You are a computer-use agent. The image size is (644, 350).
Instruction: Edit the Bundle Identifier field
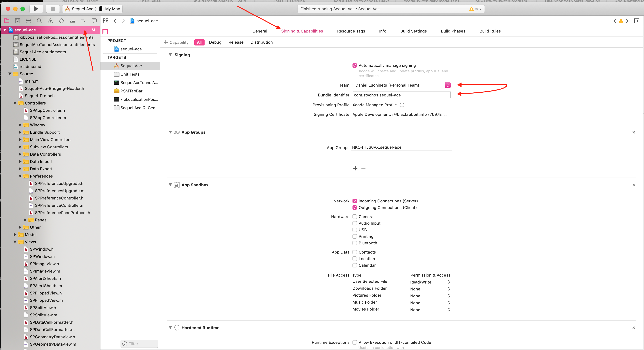pyautogui.click(x=401, y=95)
